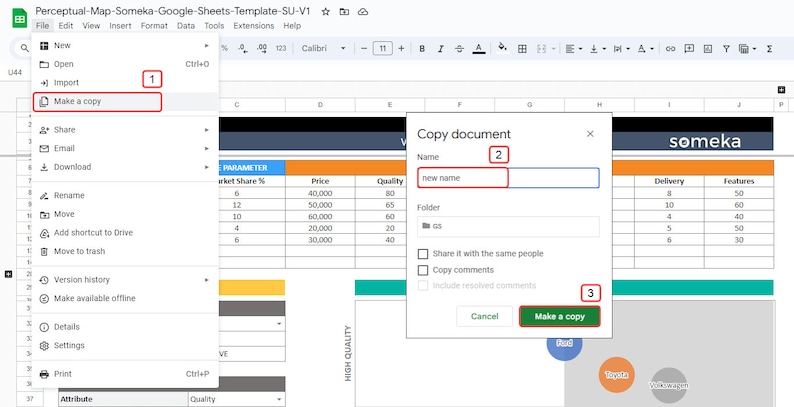Open the Extensions menu

254,25
